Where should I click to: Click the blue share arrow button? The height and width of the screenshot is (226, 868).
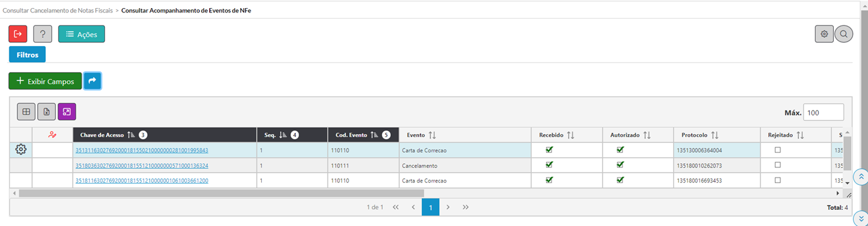click(x=92, y=81)
